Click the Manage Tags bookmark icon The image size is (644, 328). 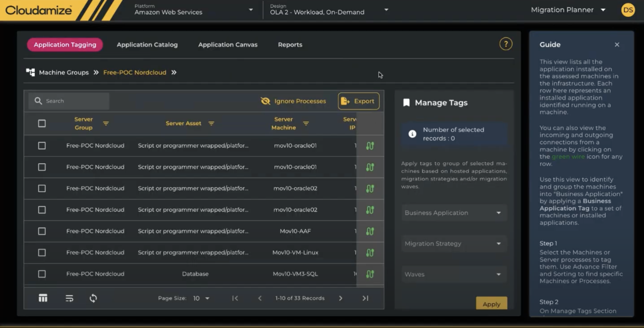click(x=407, y=103)
